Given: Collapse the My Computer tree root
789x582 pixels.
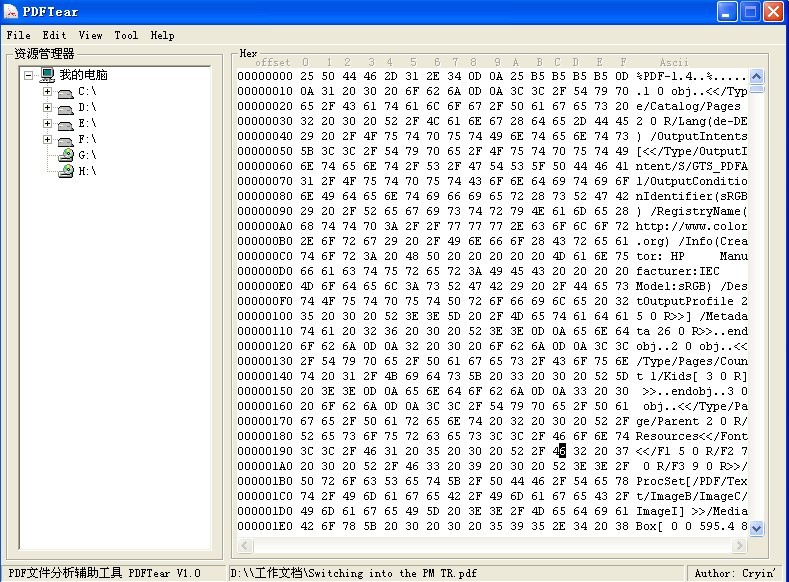Looking at the screenshot, I should (28, 75).
